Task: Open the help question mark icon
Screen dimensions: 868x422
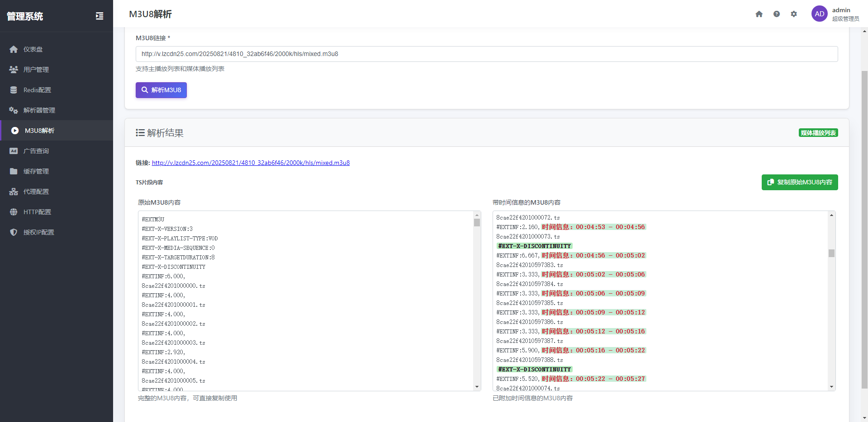Action: click(777, 14)
